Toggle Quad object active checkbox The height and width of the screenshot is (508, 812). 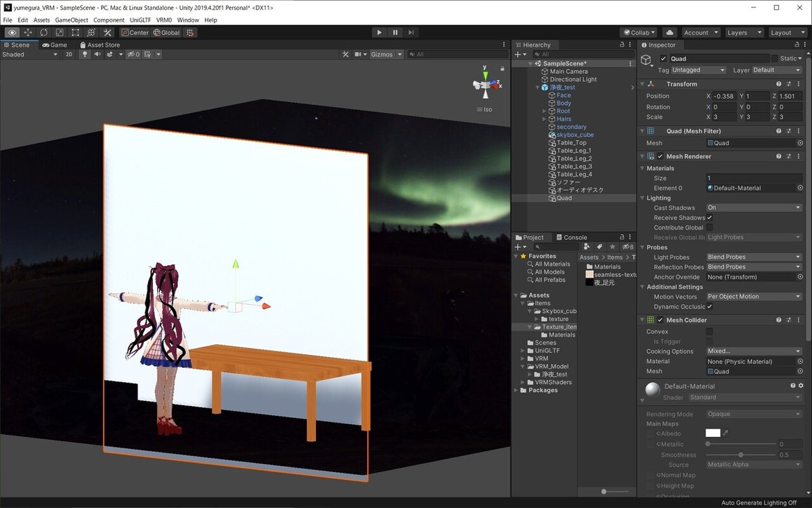pyautogui.click(x=663, y=59)
